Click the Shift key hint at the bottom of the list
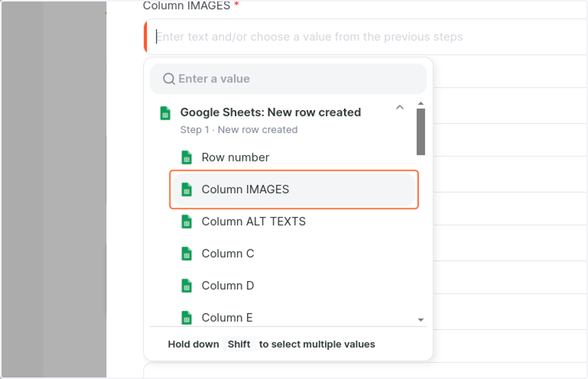The height and width of the screenshot is (379, 588). pos(239,344)
